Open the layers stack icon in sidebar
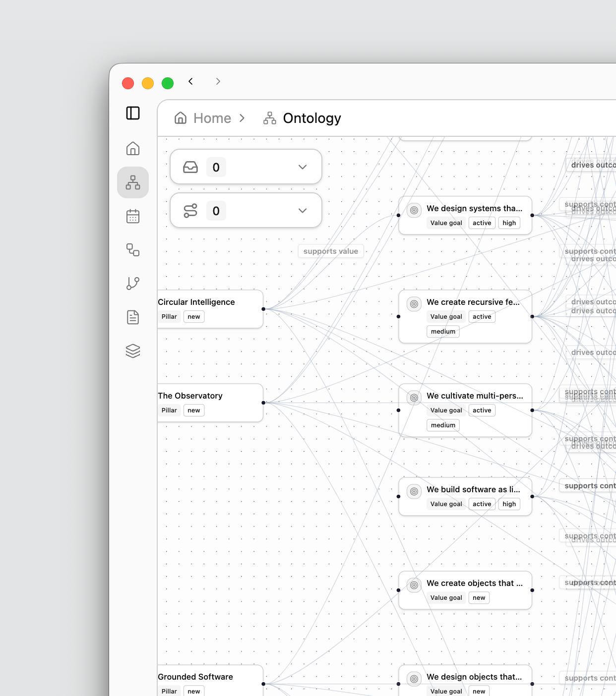This screenshot has height=696, width=616. point(133,351)
